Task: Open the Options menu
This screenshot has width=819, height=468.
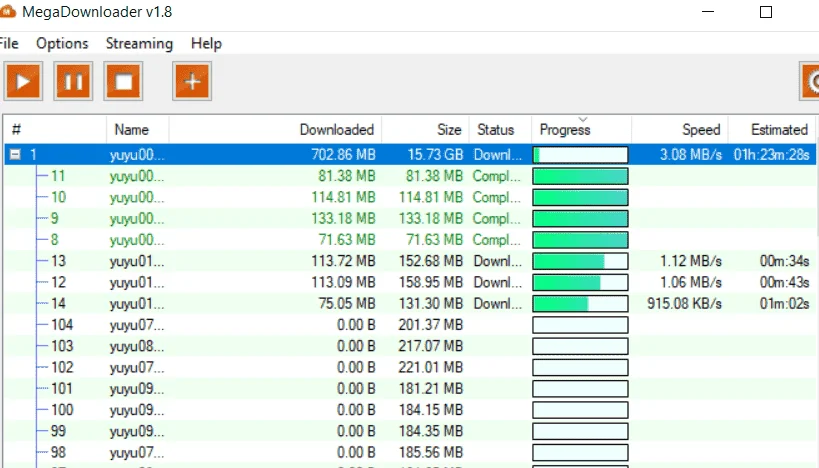Action: pos(62,43)
